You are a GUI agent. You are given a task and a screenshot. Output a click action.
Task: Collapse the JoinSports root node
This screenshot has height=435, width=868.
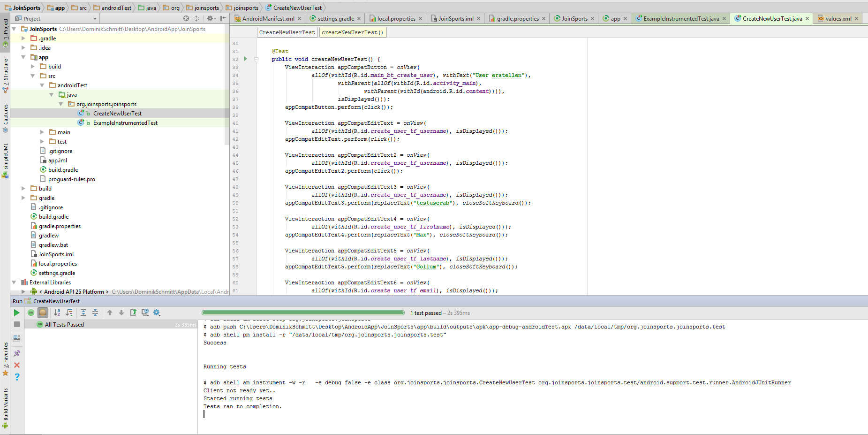pos(14,29)
